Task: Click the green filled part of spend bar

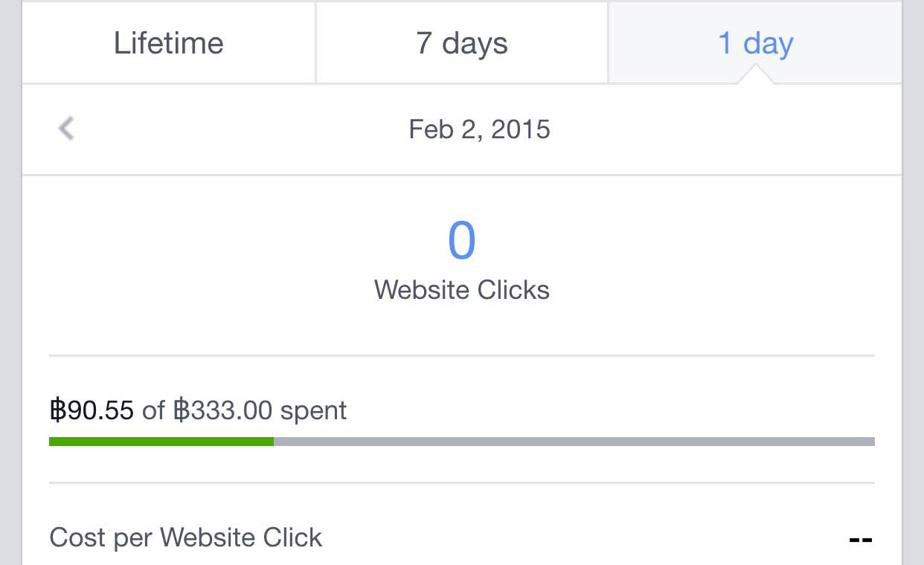Action: click(x=161, y=442)
